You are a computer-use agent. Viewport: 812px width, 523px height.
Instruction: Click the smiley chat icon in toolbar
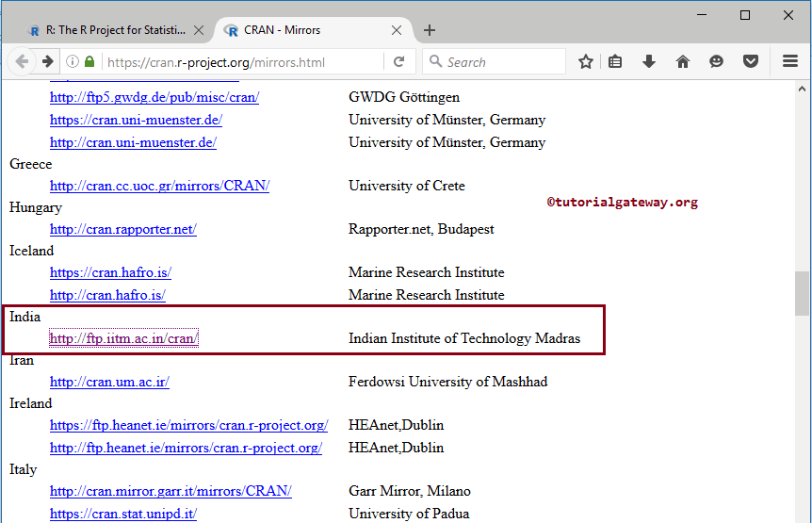click(x=716, y=61)
